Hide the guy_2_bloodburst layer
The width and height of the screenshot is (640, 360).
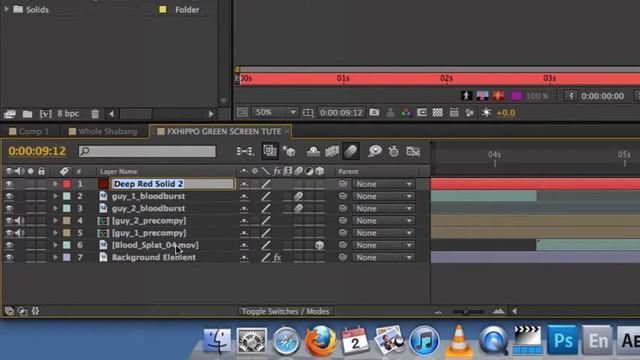(9, 209)
